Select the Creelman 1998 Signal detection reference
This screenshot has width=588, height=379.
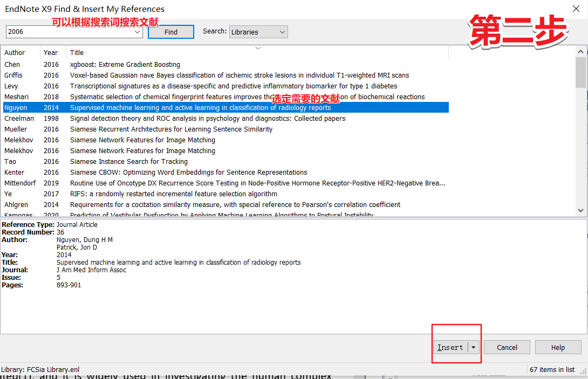click(225, 119)
